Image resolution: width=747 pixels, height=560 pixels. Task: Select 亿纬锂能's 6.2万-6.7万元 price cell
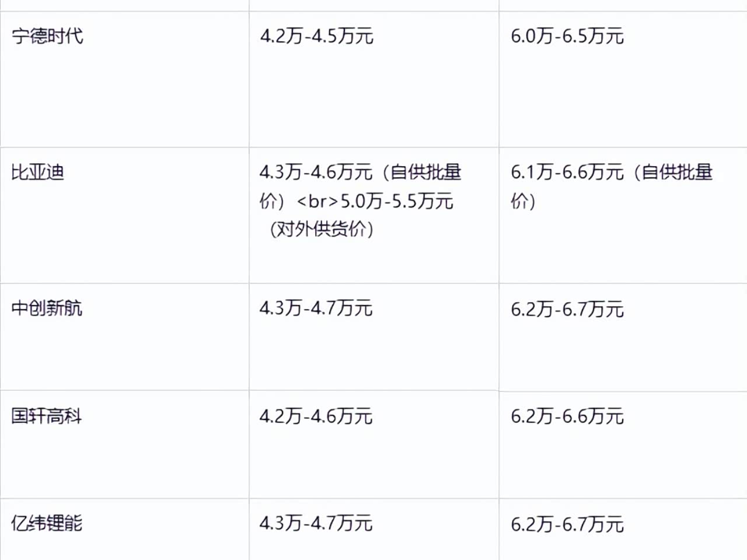point(567,524)
